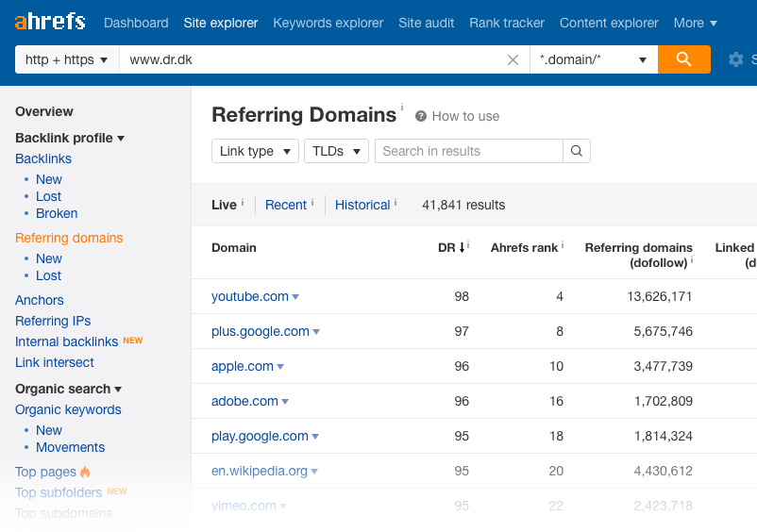This screenshot has height=532, width=757.
Task: Open the youtube.com domain link
Action: click(x=250, y=296)
